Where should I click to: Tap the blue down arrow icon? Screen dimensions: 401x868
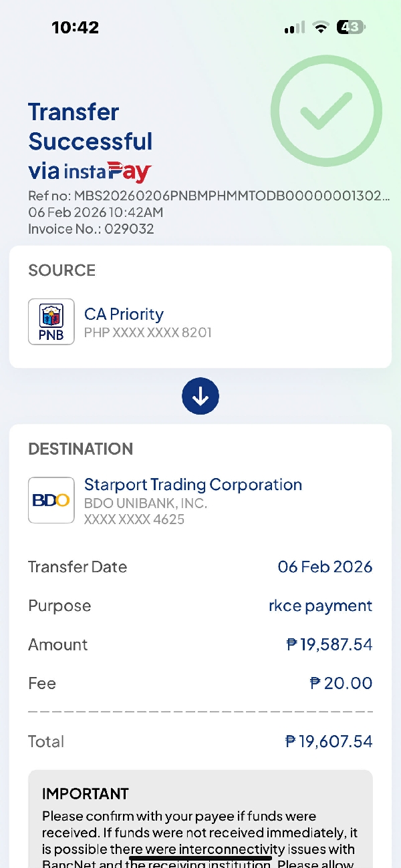200,397
